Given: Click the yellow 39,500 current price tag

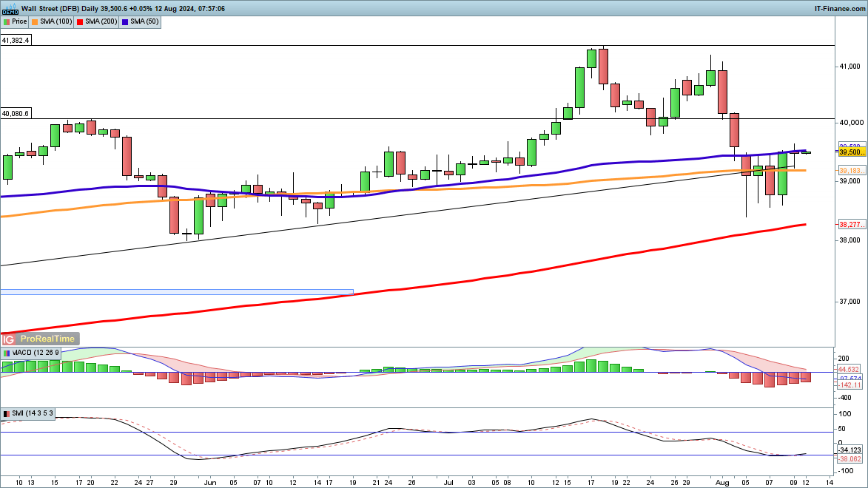Looking at the screenshot, I should (848, 152).
